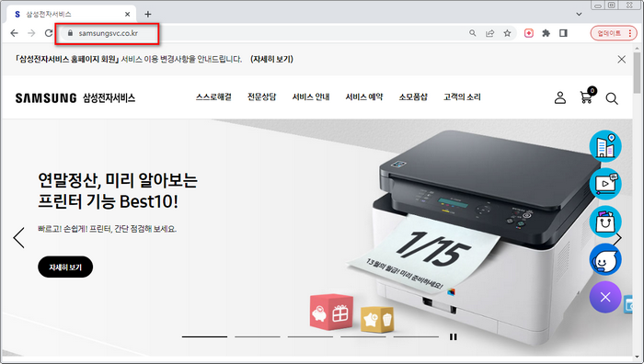Click the address bar zoom magnifier icon
The image size is (644, 364).
point(473,33)
